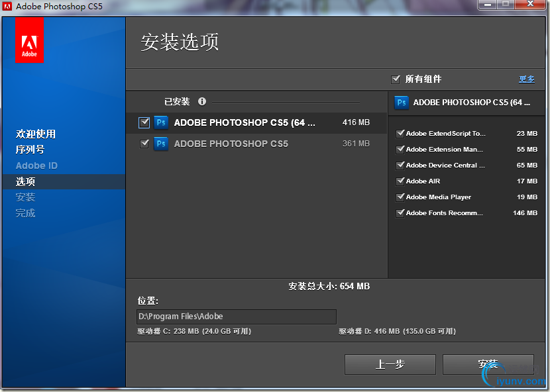Click the Ps icon of the 361 MB Photoshop CS5 row

pyautogui.click(x=161, y=144)
